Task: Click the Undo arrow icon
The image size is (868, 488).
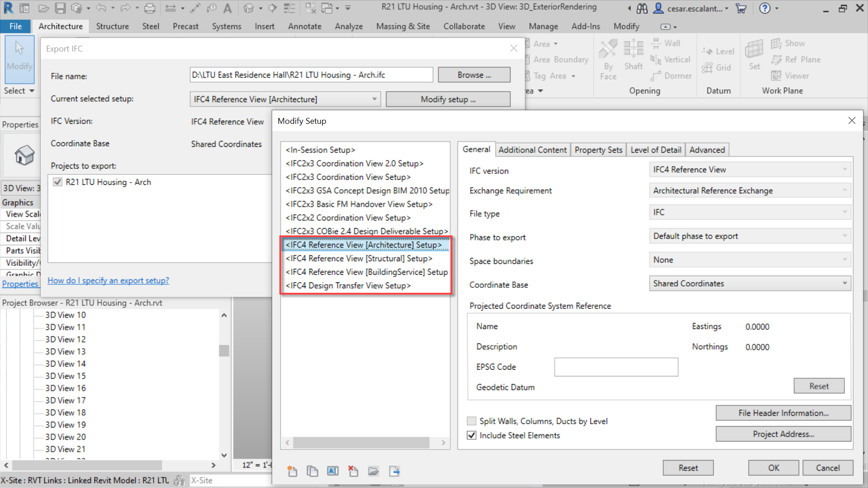Action: pos(101,8)
